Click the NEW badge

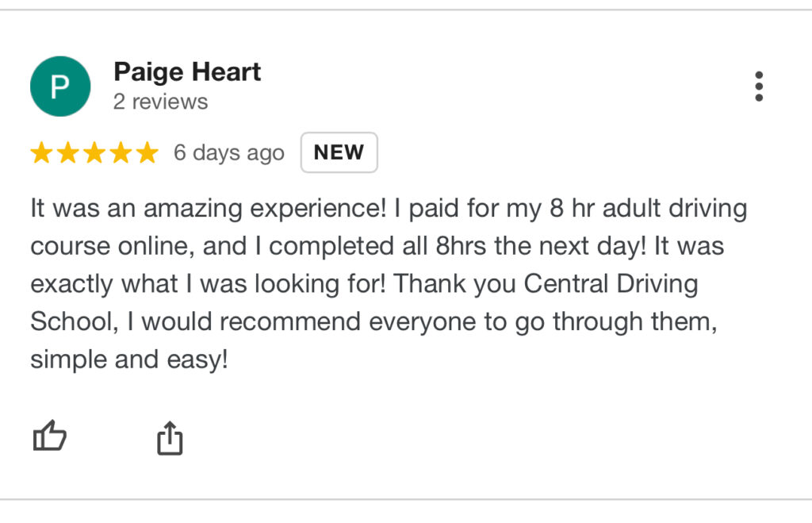(339, 152)
